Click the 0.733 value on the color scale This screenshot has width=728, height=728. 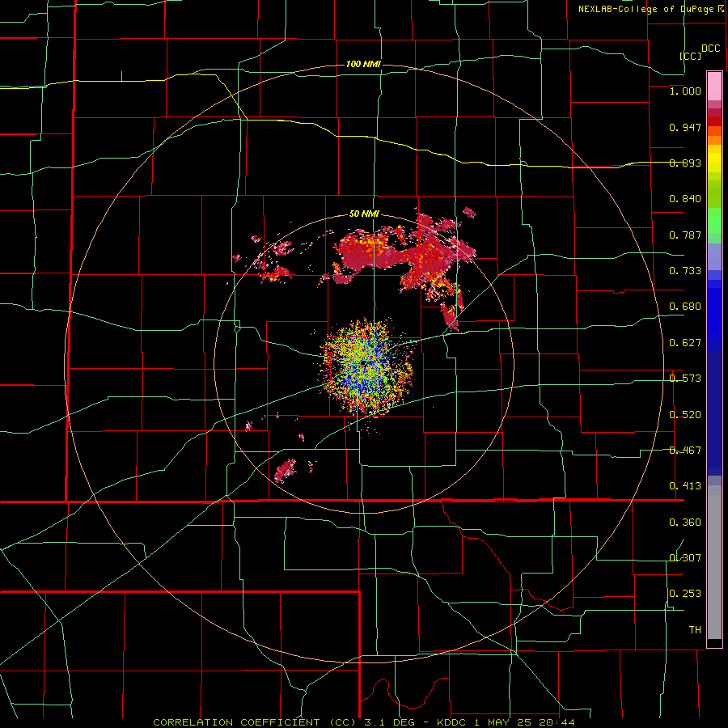[685, 271]
